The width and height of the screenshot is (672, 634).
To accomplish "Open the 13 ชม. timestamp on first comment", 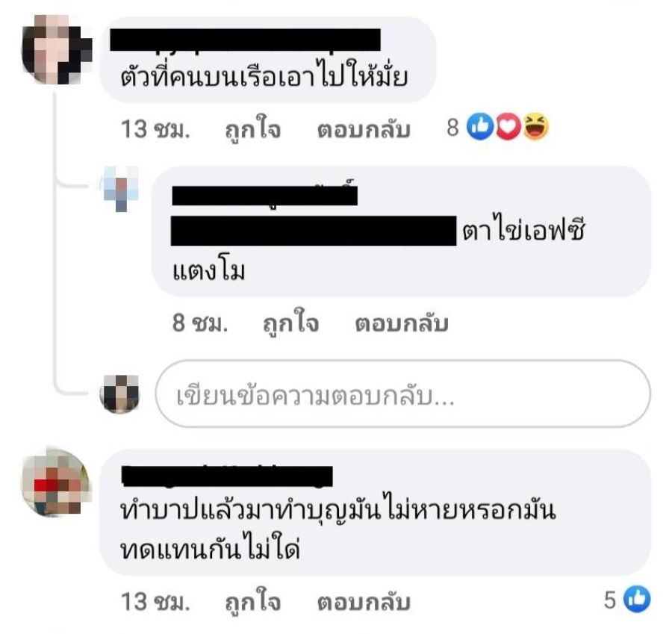I will tap(155, 129).
